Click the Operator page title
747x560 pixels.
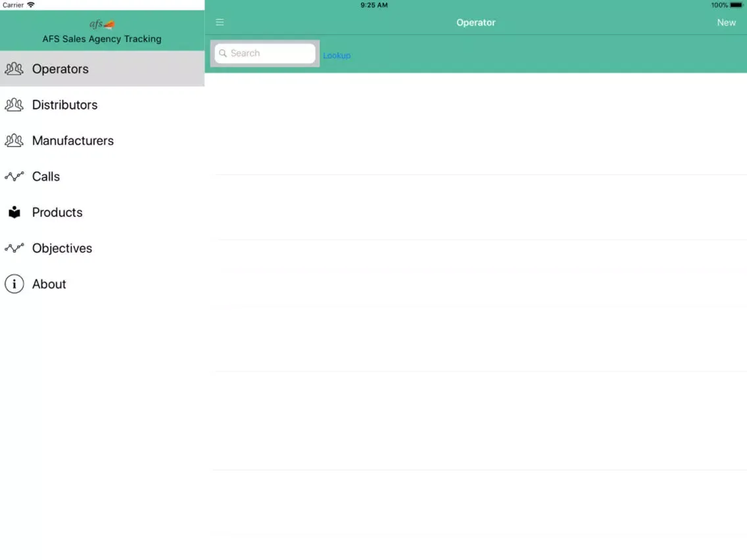point(476,22)
